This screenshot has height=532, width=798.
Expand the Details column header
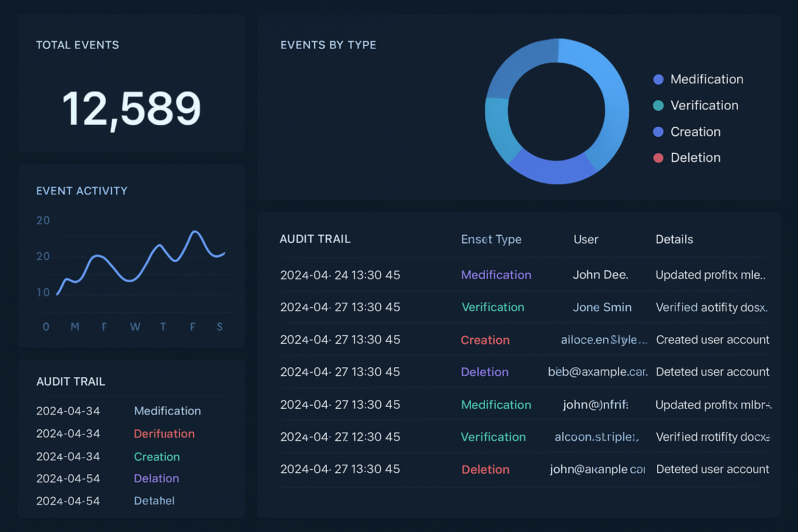point(674,239)
